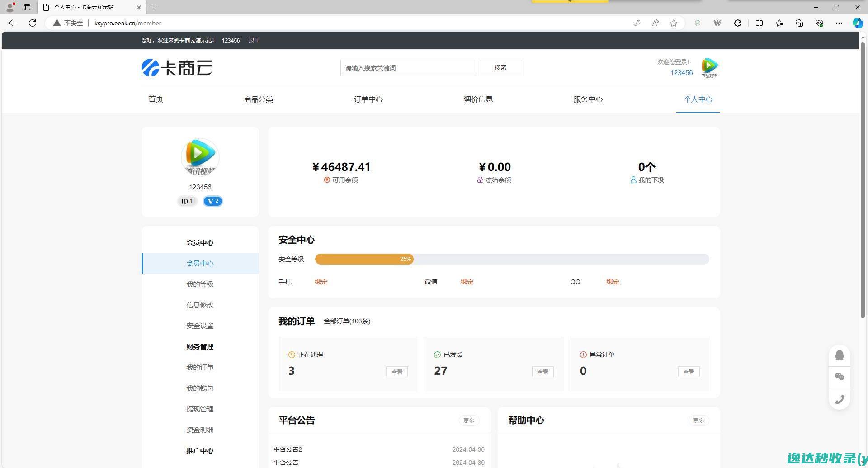
Task: Open the Copilot sidebar icon
Action: point(858,23)
